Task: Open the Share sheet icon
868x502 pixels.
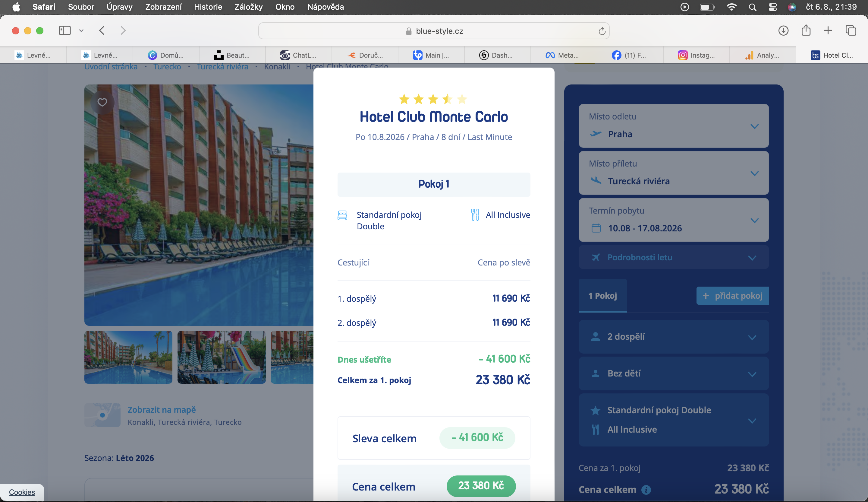Action: [806, 30]
